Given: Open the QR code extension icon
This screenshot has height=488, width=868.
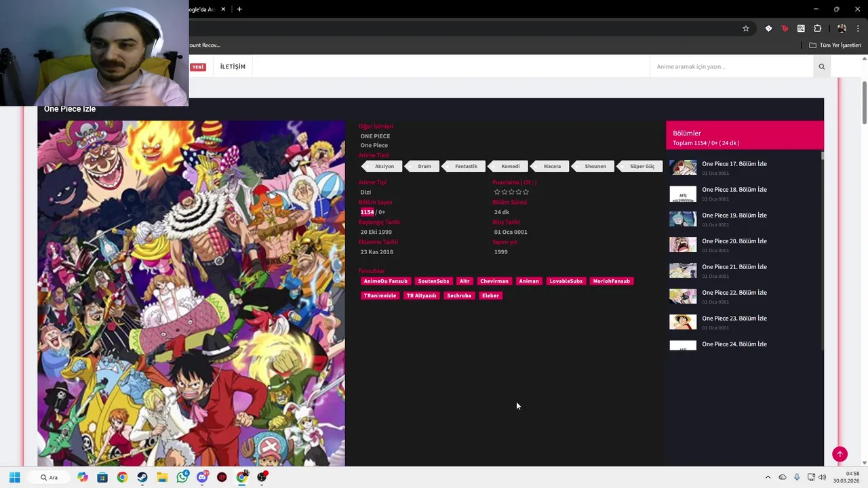Looking at the screenshot, I should (x=801, y=28).
